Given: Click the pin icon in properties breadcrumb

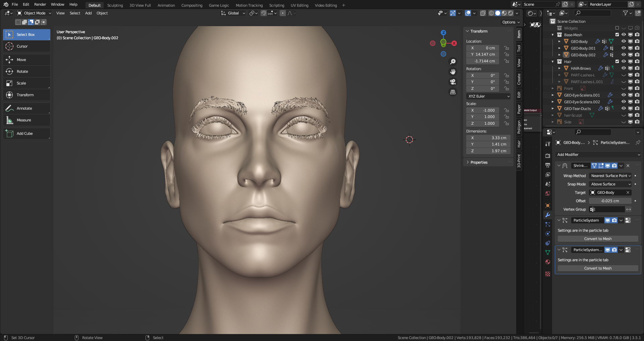Looking at the screenshot, I should coord(638,143).
